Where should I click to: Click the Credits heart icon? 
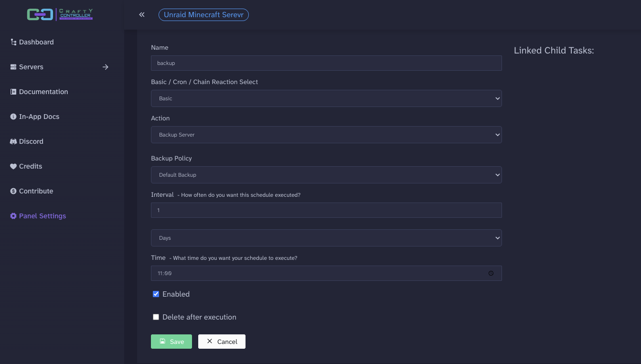(x=13, y=166)
